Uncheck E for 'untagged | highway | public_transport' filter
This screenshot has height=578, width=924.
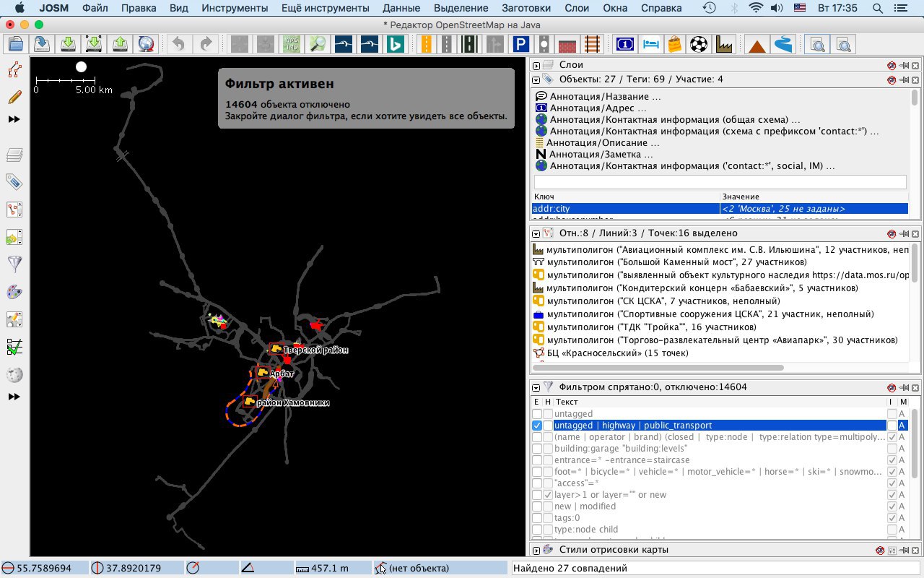pos(536,426)
